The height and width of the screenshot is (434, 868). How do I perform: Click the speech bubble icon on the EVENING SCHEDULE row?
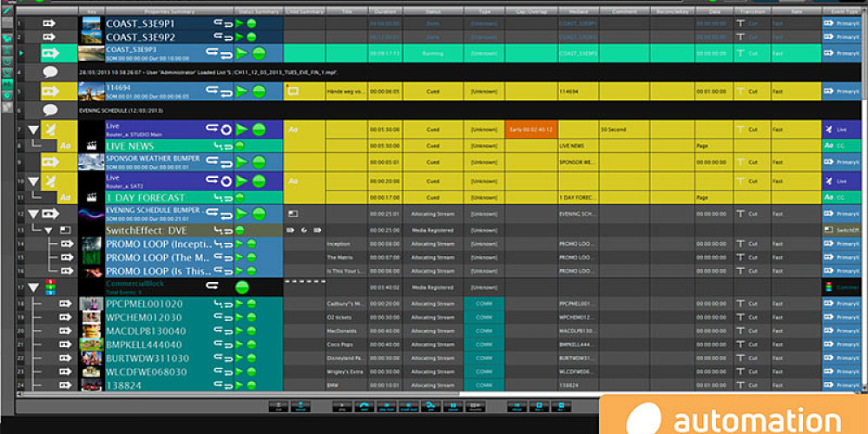coord(50,111)
